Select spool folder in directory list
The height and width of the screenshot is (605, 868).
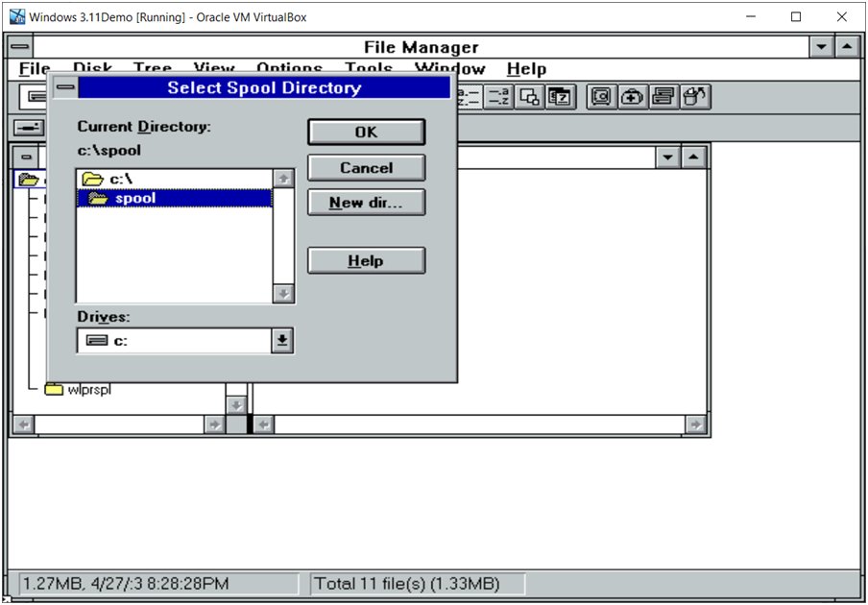pos(175,198)
